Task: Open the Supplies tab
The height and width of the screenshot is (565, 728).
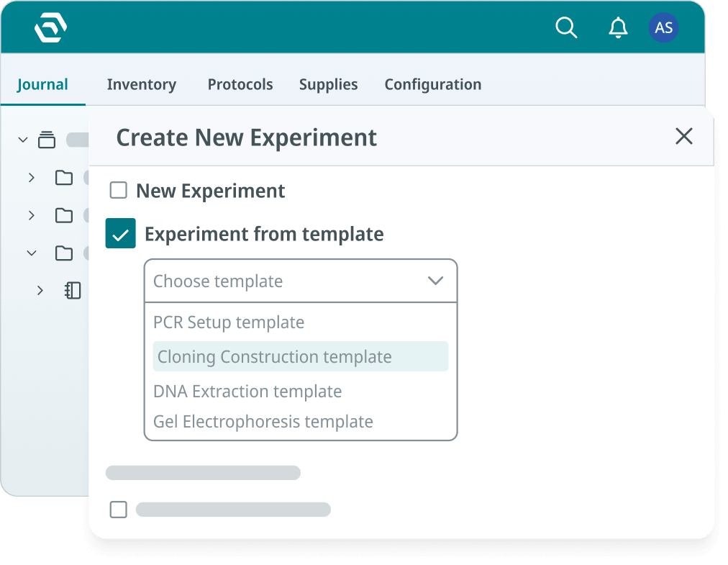Action: [x=328, y=84]
